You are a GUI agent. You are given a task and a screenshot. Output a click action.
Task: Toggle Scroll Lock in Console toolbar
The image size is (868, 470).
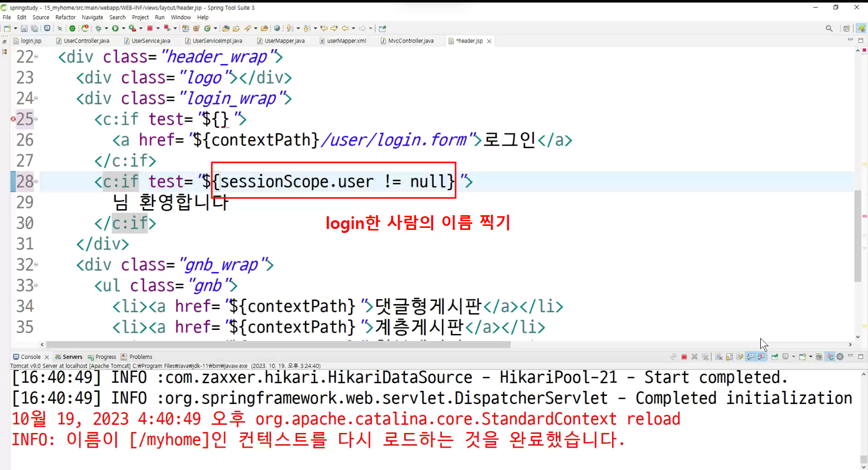tap(729, 357)
